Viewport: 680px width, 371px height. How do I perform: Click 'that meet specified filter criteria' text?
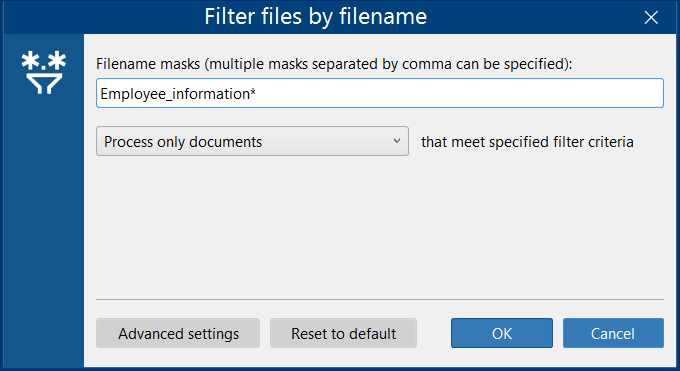click(527, 142)
